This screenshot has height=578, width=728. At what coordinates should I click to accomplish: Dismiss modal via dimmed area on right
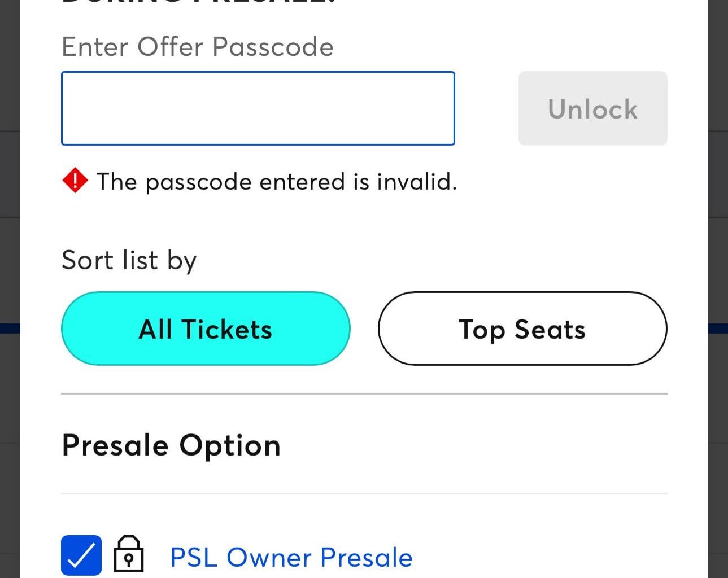[718, 226]
